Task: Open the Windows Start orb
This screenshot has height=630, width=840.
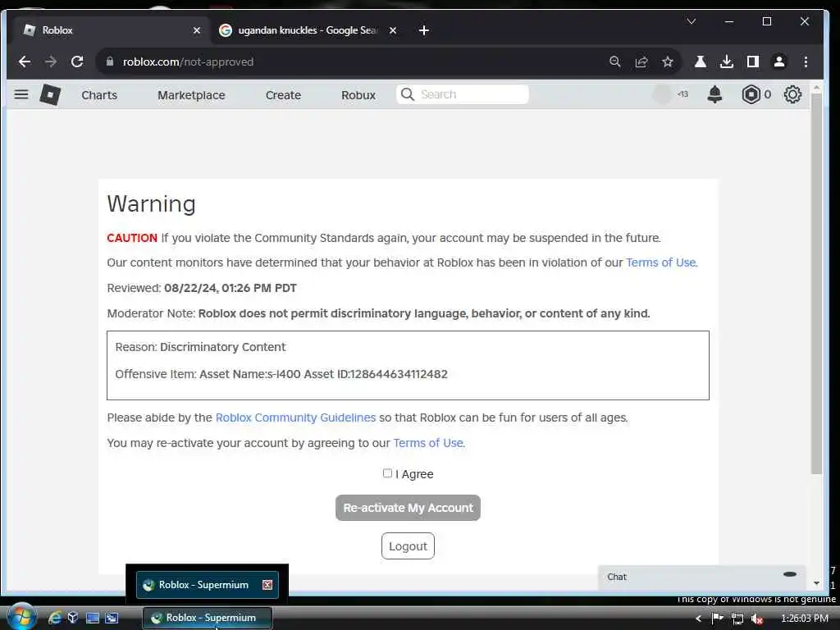Action: pyautogui.click(x=22, y=617)
